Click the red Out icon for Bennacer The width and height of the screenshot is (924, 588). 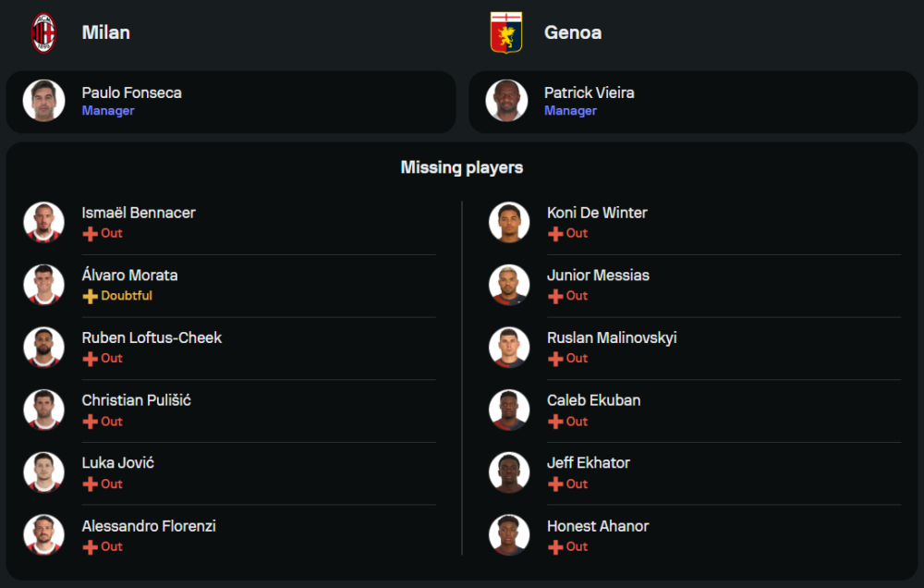90,234
